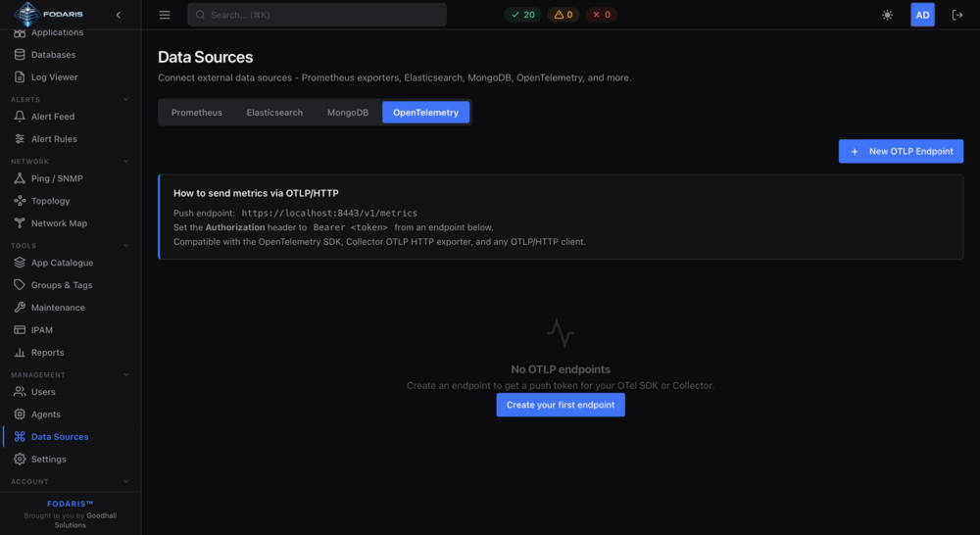Open the AD user avatar menu

(922, 15)
